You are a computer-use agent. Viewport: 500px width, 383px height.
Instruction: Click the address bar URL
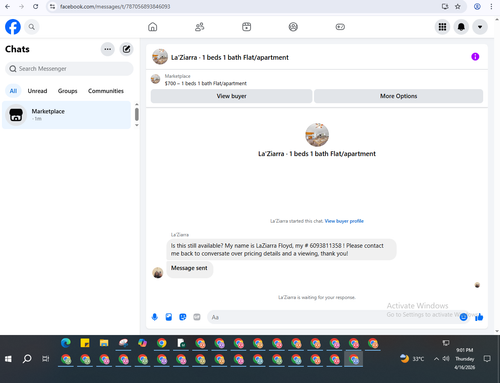pyautogui.click(x=115, y=7)
